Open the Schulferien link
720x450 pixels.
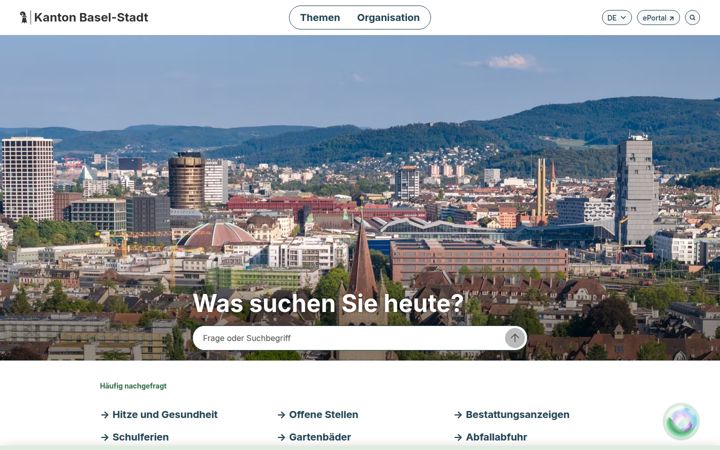point(141,437)
